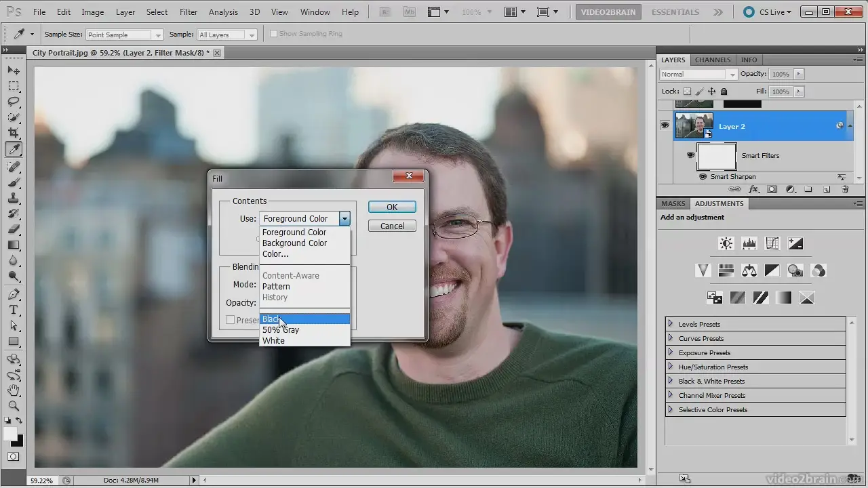Viewport: 868px width, 488px height.
Task: Hide Layer 2 using its eye icon
Action: [x=665, y=125]
